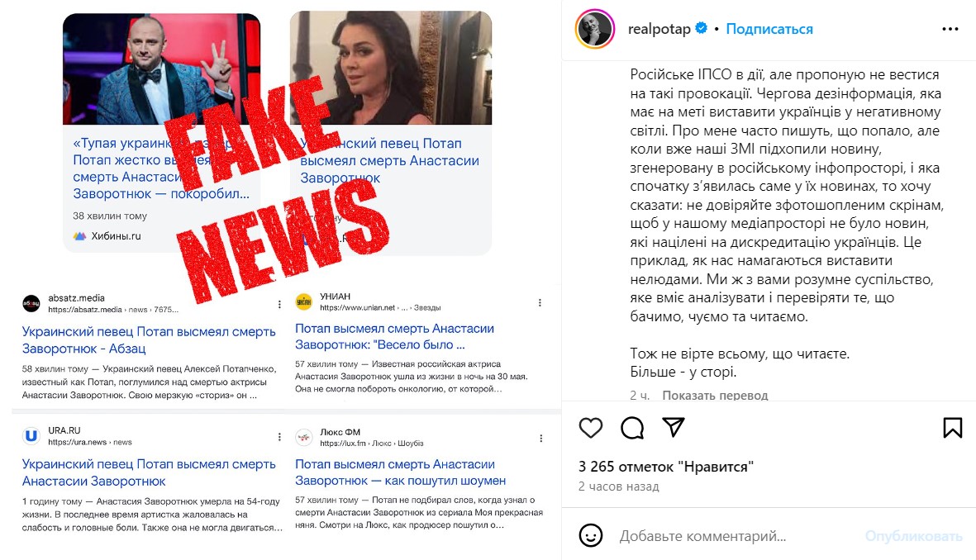Click the Опубликовать comment button
The height and width of the screenshot is (560, 976).
click(913, 536)
